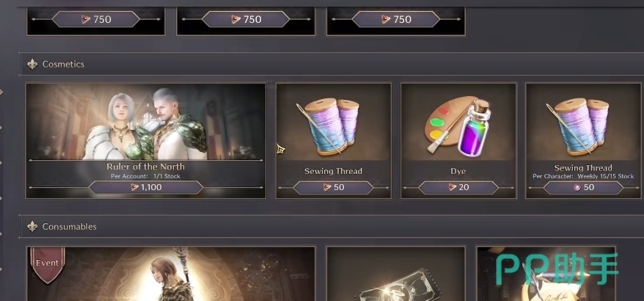Choose the weekly-stock Sewing Thread spool icon

tap(579, 126)
